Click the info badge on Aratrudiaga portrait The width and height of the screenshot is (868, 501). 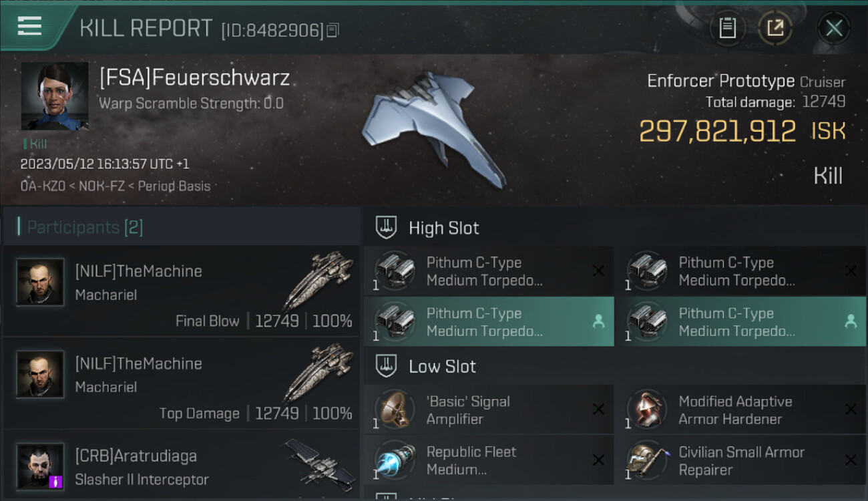coord(57,482)
